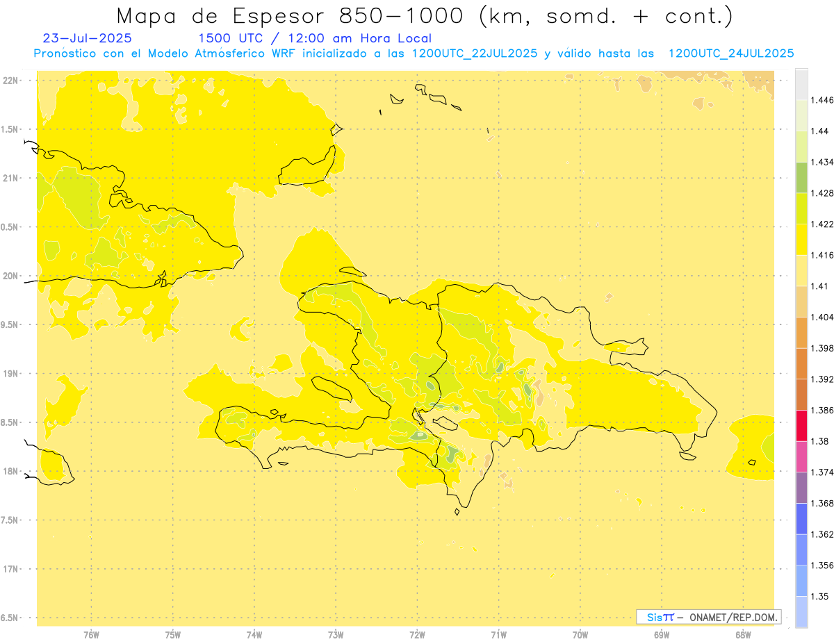The image size is (834, 644).
Task: Click legend value '1.392'
Action: [824, 379]
